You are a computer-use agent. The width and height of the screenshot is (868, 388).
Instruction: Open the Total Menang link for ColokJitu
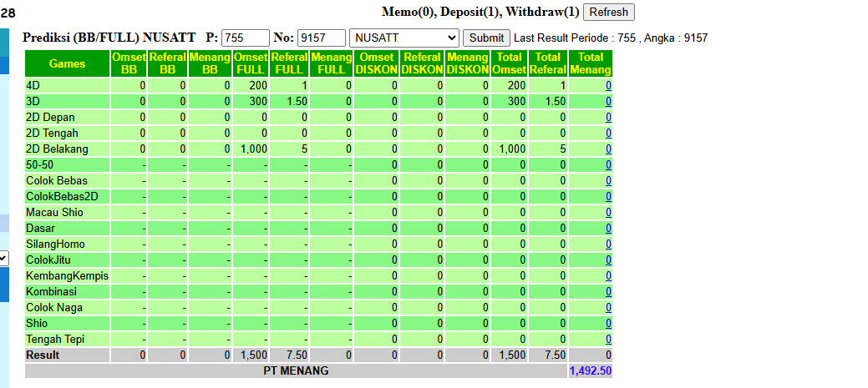point(608,260)
